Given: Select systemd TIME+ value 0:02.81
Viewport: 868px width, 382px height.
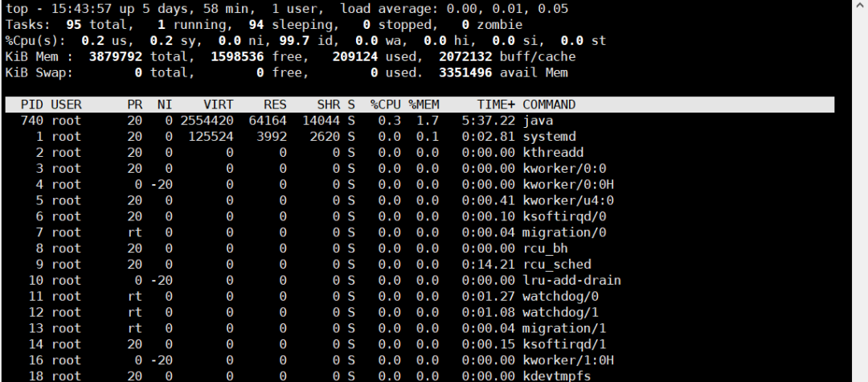Looking at the screenshot, I should [489, 136].
